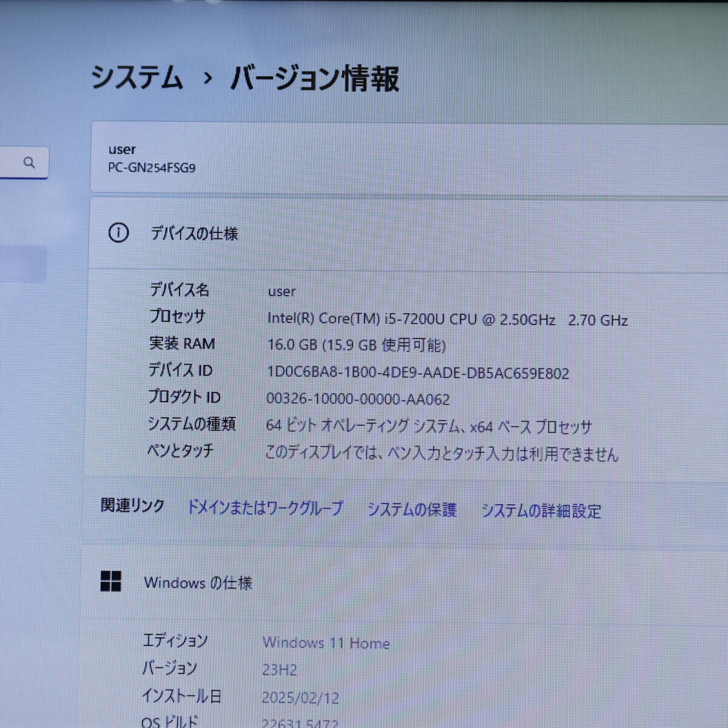
Task: Click the デバイス名 label
Action: pyautogui.click(x=180, y=289)
